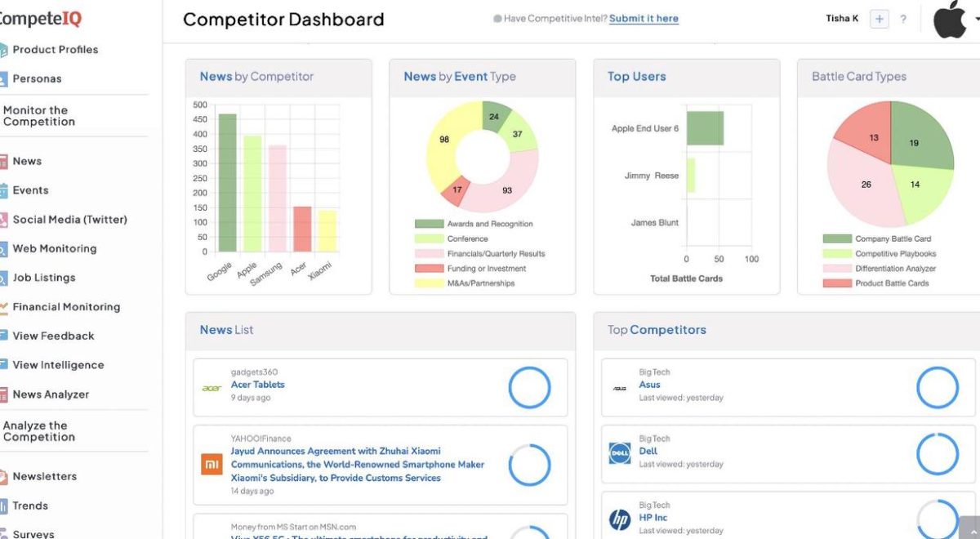Open the Acer logo in News List

(212, 388)
